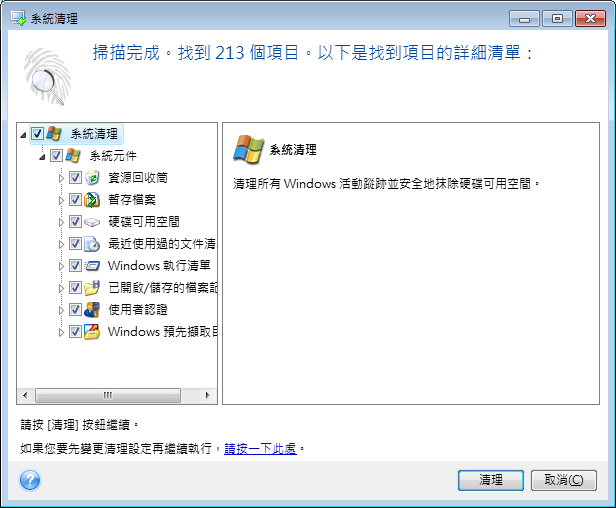Image resolution: width=616 pixels, height=508 pixels.
Task: Select the 硬碟可用空間 tree entry
Action: 144,222
